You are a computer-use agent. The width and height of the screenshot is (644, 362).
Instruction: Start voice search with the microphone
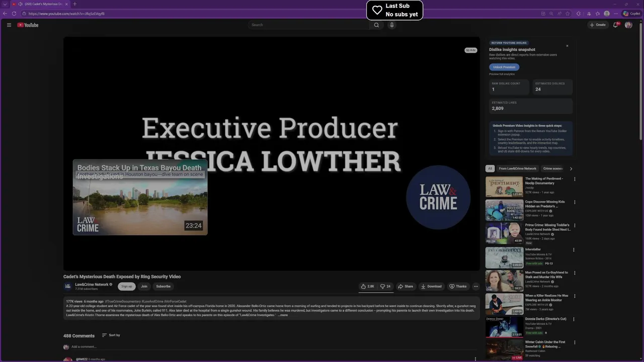click(392, 25)
